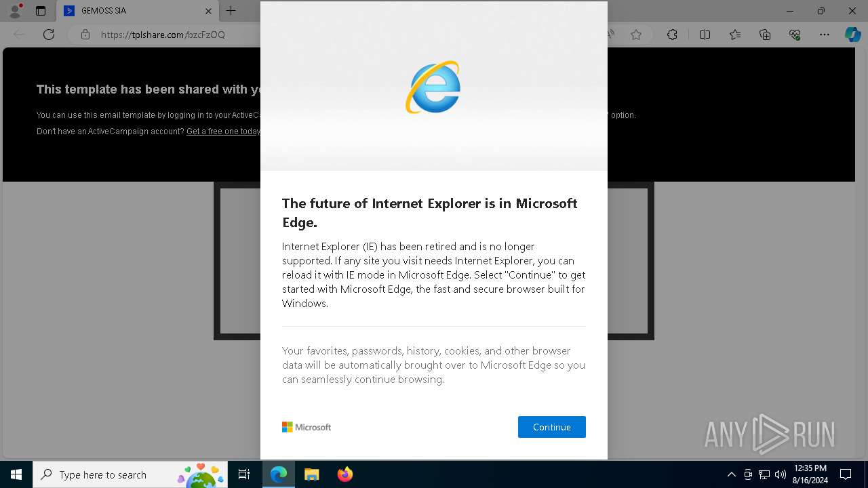This screenshot has height=488, width=868.
Task: Open File Explorer on the taskbar
Action: 311,474
